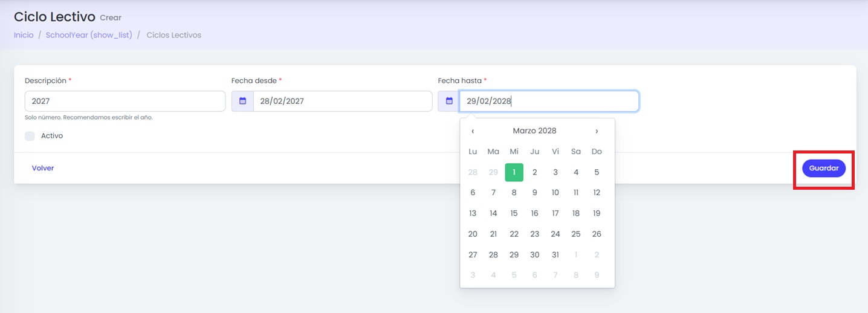Open the Inicio breadcrumb link
868x313 pixels.
[x=24, y=35]
